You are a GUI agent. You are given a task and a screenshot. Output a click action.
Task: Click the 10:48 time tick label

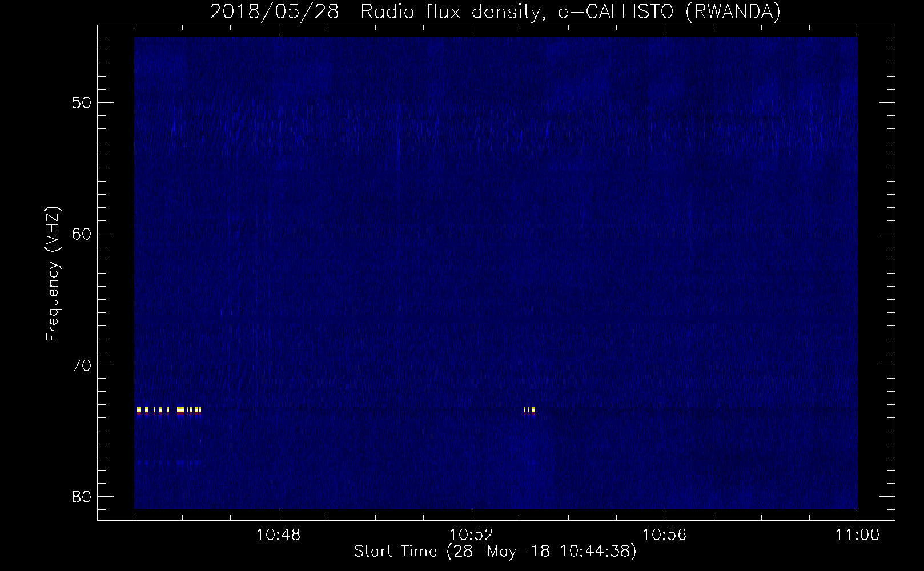click(279, 535)
